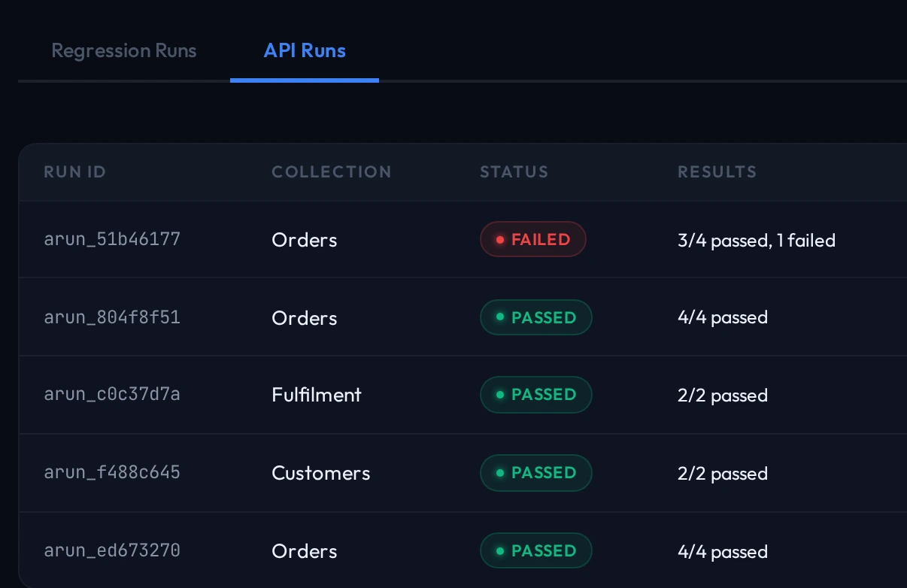Screen dimensions: 907x588
Task: Click '2/2 passed' in Fulfilment row
Action: click(x=723, y=396)
